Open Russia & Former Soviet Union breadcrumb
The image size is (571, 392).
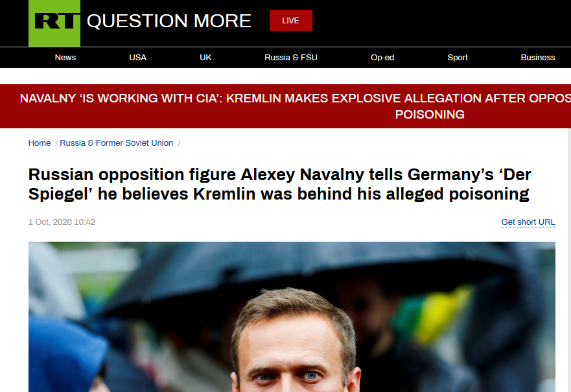click(117, 143)
